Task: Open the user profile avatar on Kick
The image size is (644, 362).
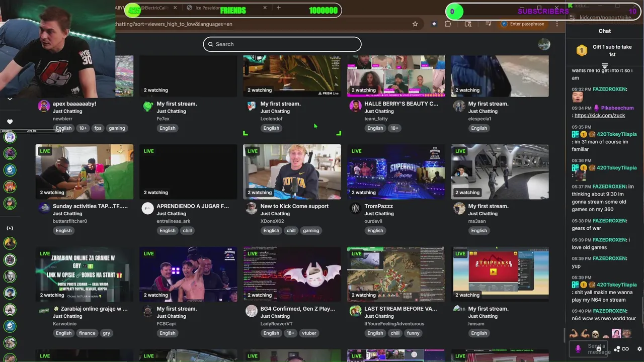Action: pyautogui.click(x=544, y=44)
